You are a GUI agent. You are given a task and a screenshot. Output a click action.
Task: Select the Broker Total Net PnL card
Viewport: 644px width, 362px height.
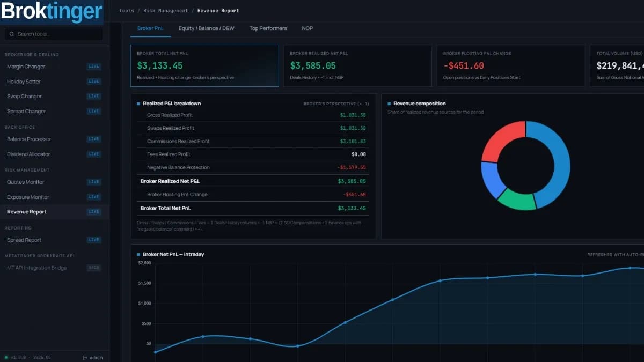204,65
